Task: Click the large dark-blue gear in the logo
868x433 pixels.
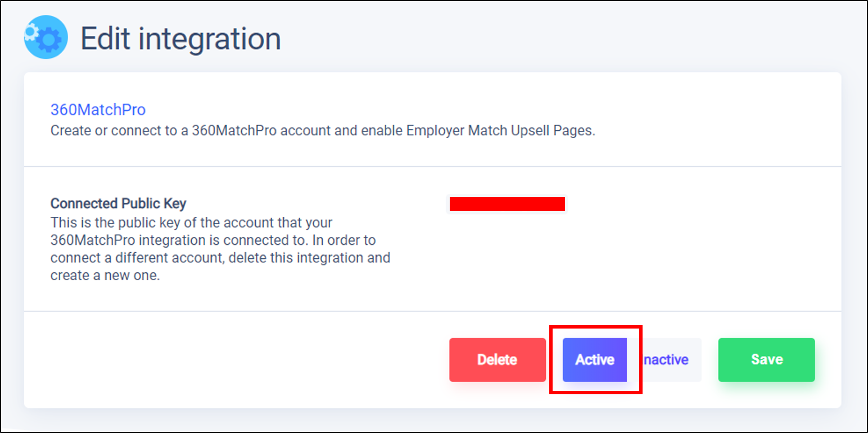Action: tap(49, 39)
